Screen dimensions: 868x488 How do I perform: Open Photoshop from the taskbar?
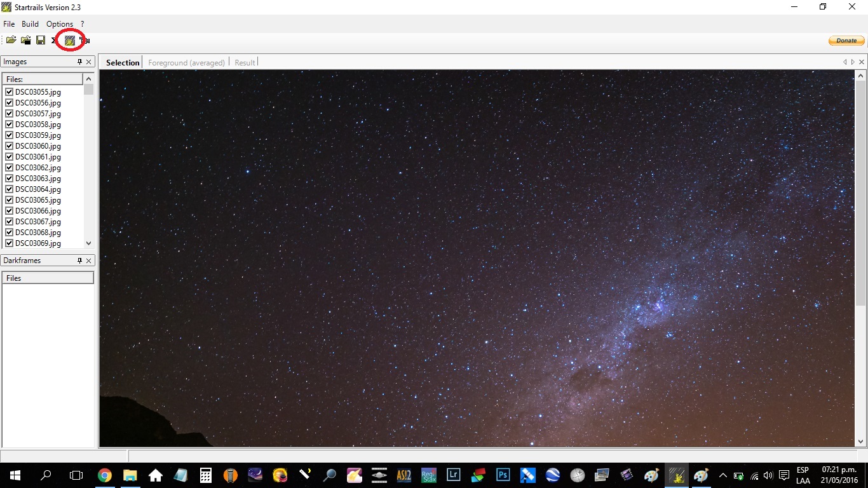[x=503, y=475]
